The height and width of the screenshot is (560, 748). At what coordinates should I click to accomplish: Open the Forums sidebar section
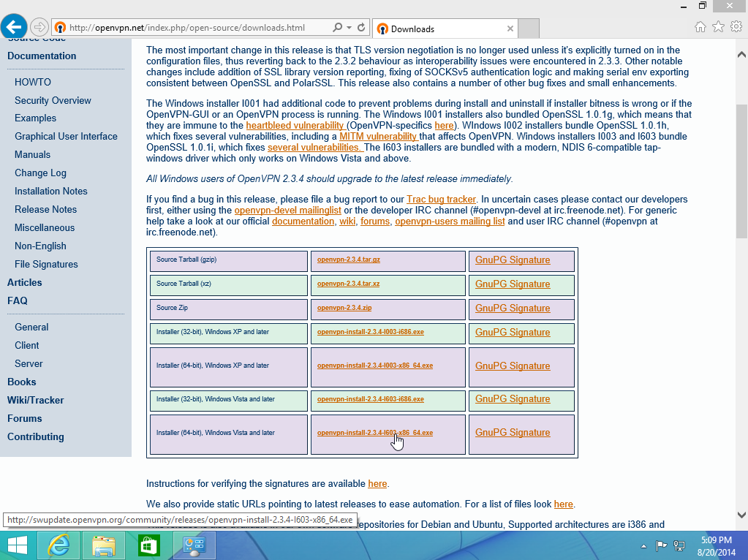(24, 418)
